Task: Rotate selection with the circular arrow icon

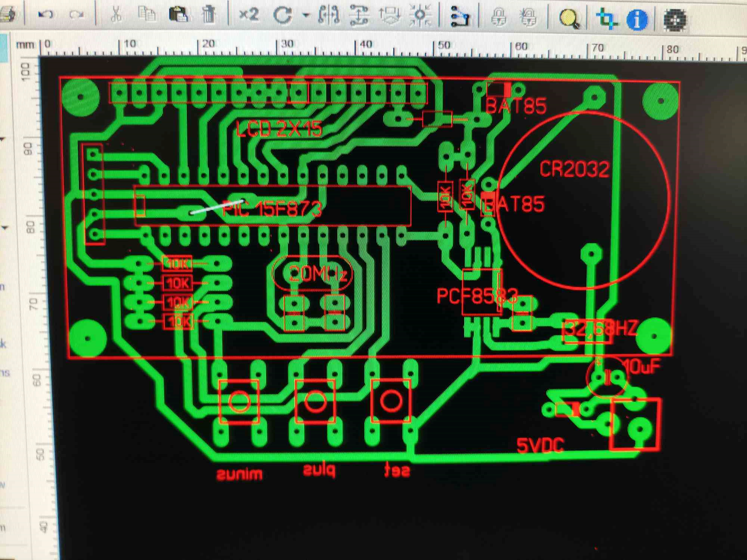Action: coord(283,15)
